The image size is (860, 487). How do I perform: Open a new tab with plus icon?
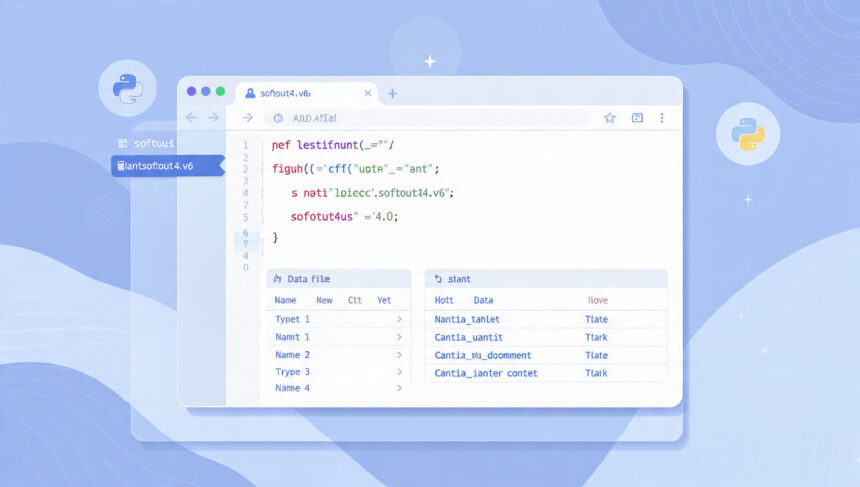pos(392,94)
